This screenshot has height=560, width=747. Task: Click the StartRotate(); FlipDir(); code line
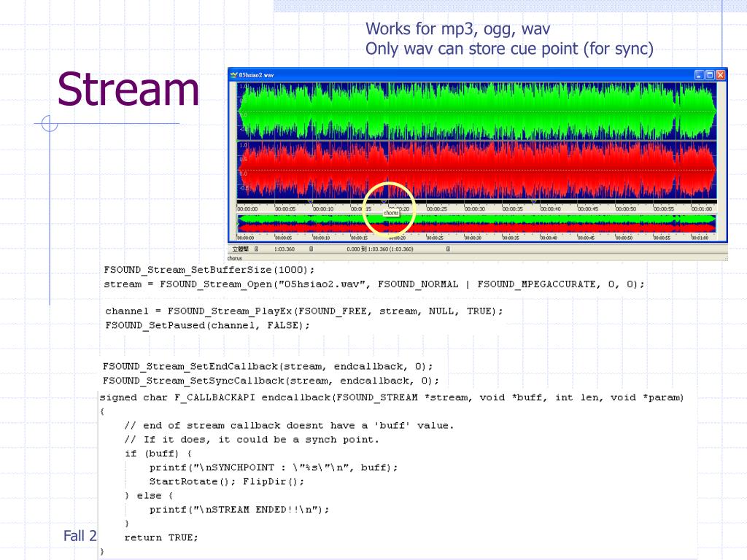pos(227,481)
